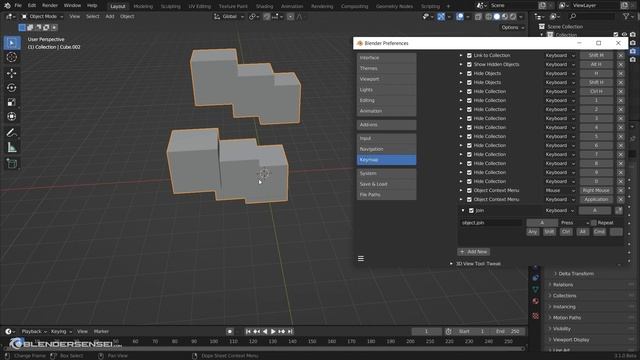Remove the Object Context Menu Mouse entry
Viewport: 640px width, 360px height.
click(620, 191)
